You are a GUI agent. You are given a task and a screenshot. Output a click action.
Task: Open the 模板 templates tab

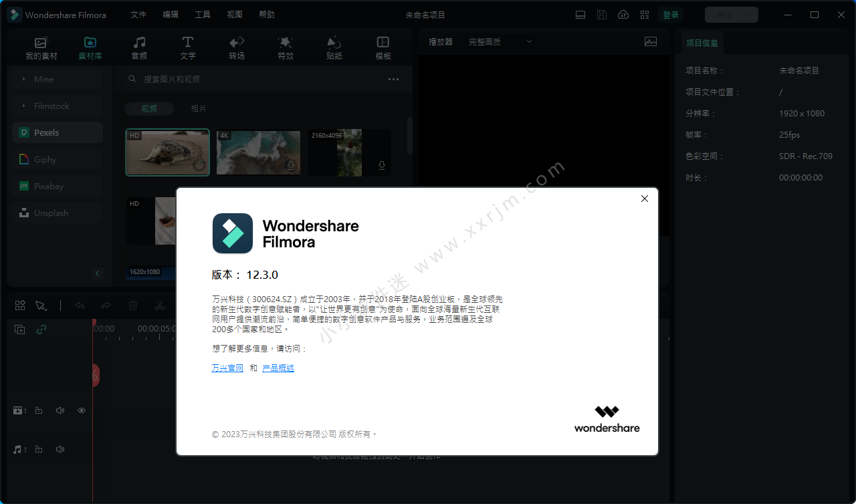[383, 48]
